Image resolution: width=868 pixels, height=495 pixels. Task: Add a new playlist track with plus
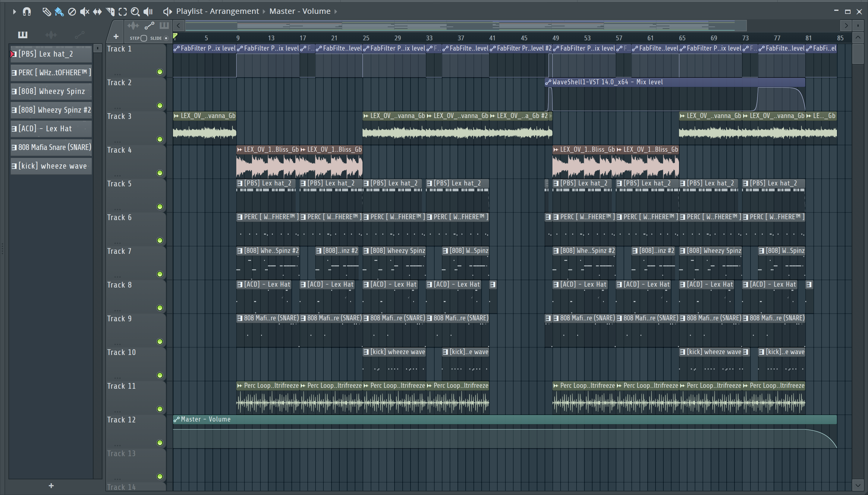click(116, 36)
